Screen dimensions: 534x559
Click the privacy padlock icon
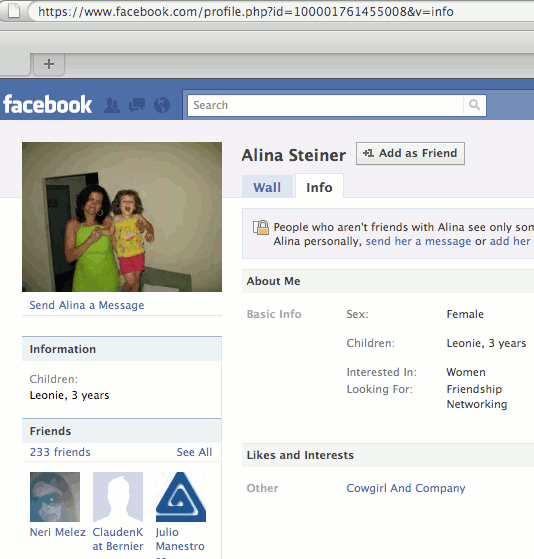[x=261, y=227]
